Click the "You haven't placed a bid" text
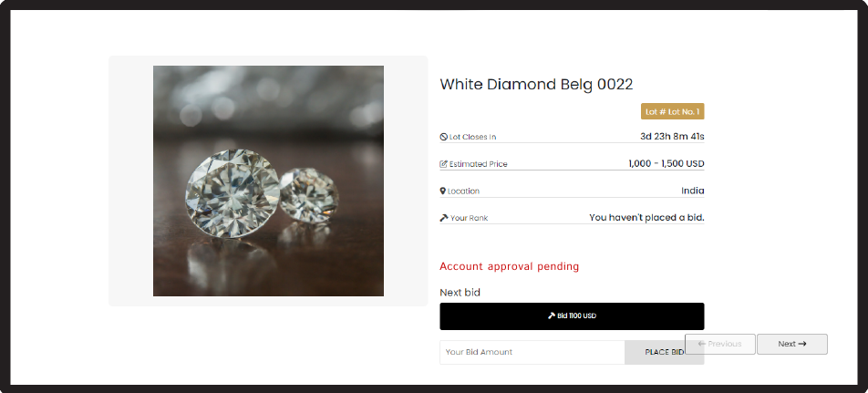The image size is (868, 393). [x=646, y=218]
